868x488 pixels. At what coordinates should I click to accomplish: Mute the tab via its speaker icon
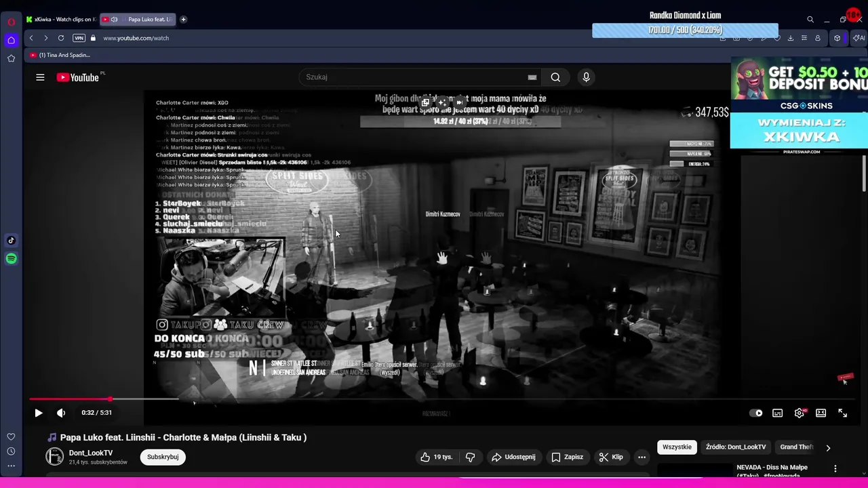[115, 19]
